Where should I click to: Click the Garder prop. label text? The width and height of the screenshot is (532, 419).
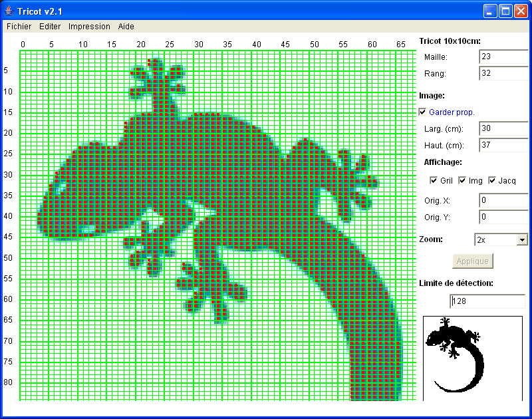[x=452, y=112]
